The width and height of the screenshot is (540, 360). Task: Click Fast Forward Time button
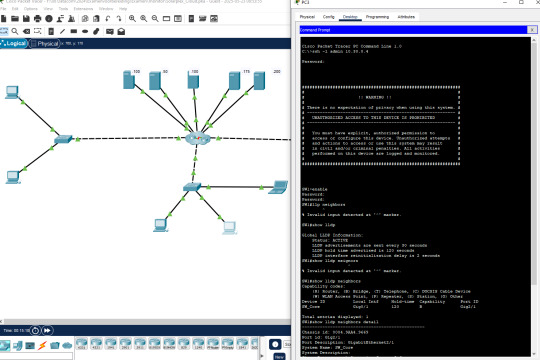(x=47, y=330)
